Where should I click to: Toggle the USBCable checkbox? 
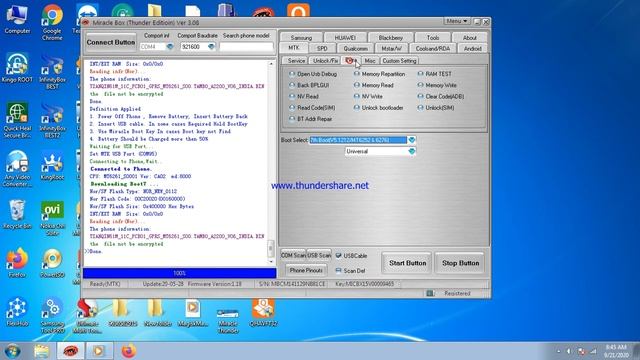339,256
